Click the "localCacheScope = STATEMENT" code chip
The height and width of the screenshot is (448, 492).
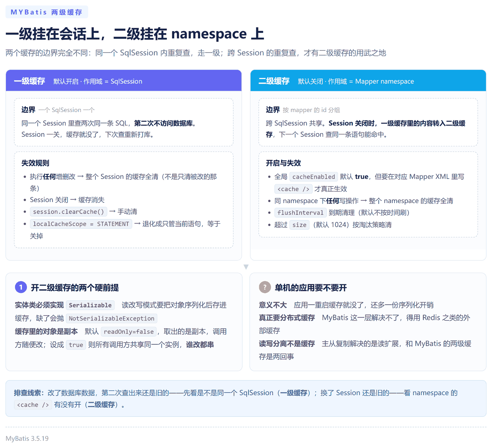(x=81, y=224)
